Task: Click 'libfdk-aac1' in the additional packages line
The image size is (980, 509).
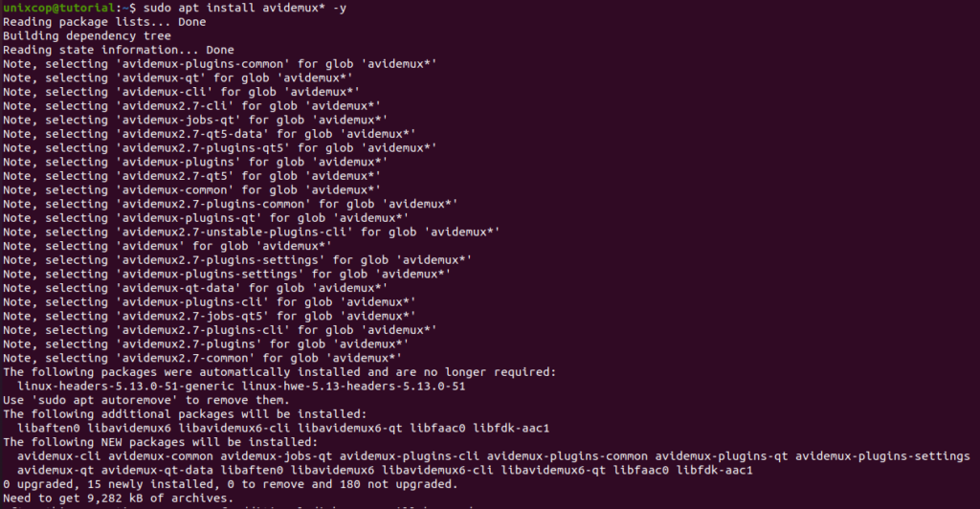Action: coord(511,428)
